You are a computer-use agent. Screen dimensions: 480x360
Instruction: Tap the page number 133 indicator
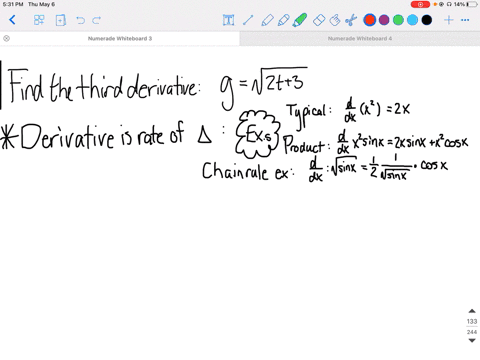[x=472, y=321]
